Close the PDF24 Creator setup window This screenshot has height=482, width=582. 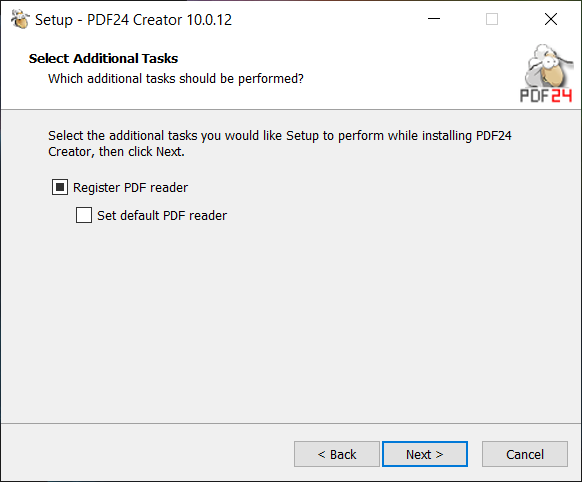(x=551, y=19)
